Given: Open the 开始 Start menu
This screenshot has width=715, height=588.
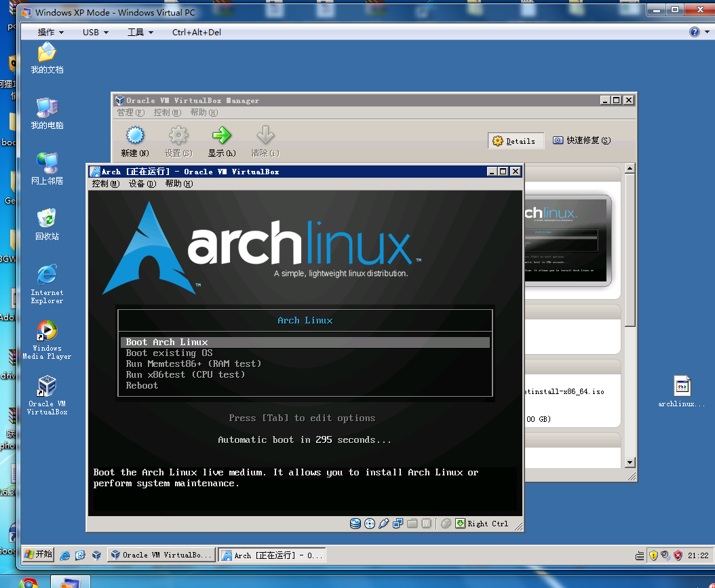Looking at the screenshot, I should (x=38, y=555).
